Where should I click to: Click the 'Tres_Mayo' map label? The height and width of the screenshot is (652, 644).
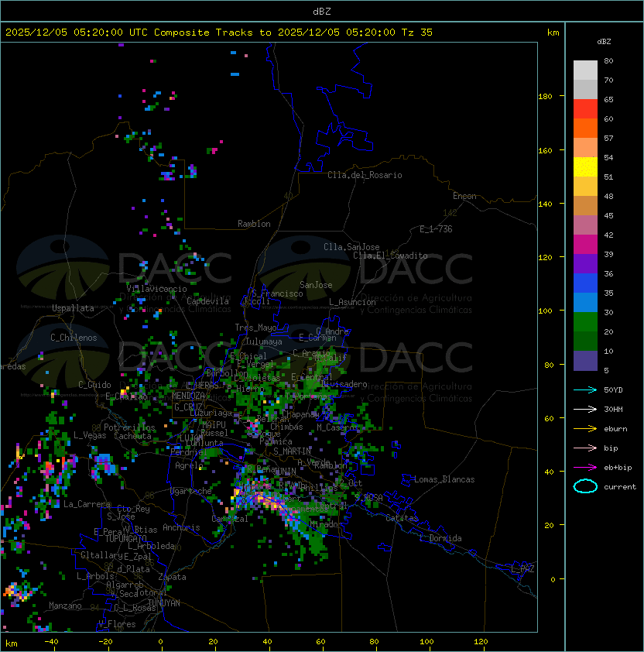(255, 328)
